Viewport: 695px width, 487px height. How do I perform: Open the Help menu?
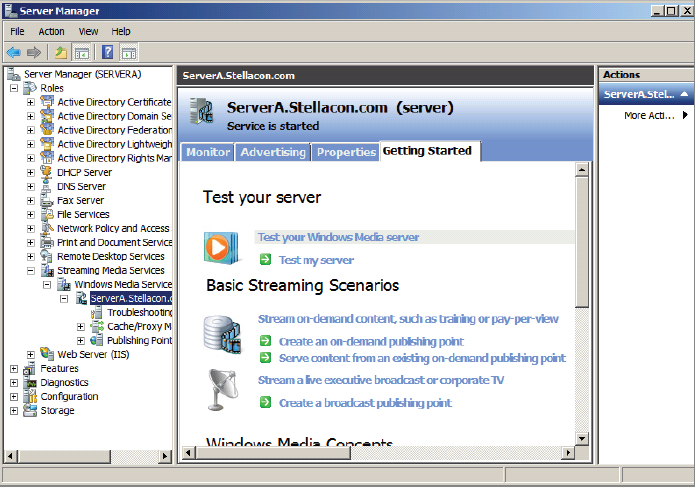121,31
